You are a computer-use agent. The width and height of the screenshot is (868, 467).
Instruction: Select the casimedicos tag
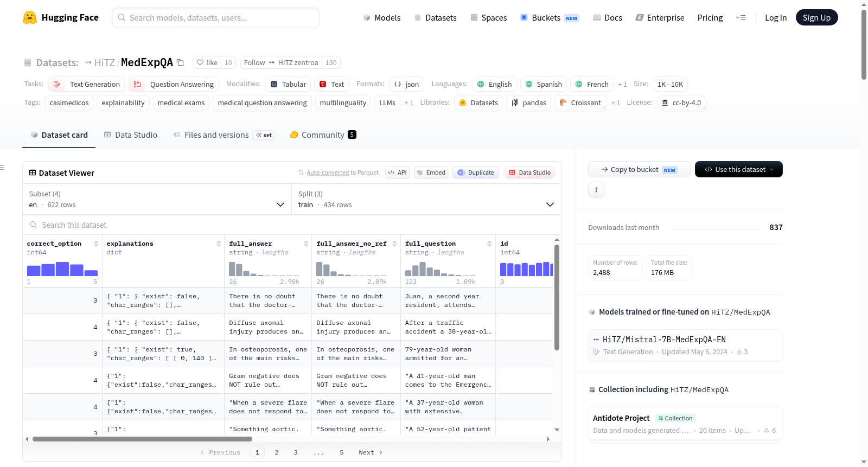(x=69, y=103)
